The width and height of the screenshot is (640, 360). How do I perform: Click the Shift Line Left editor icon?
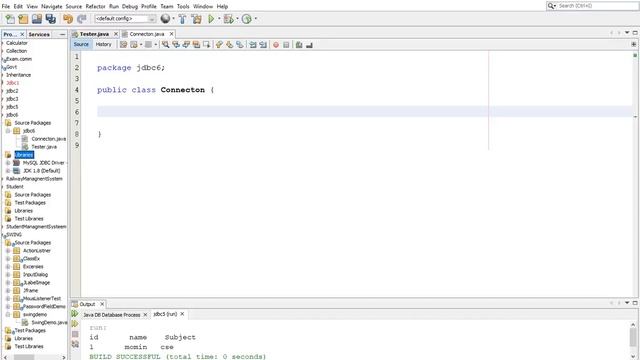[x=253, y=45]
